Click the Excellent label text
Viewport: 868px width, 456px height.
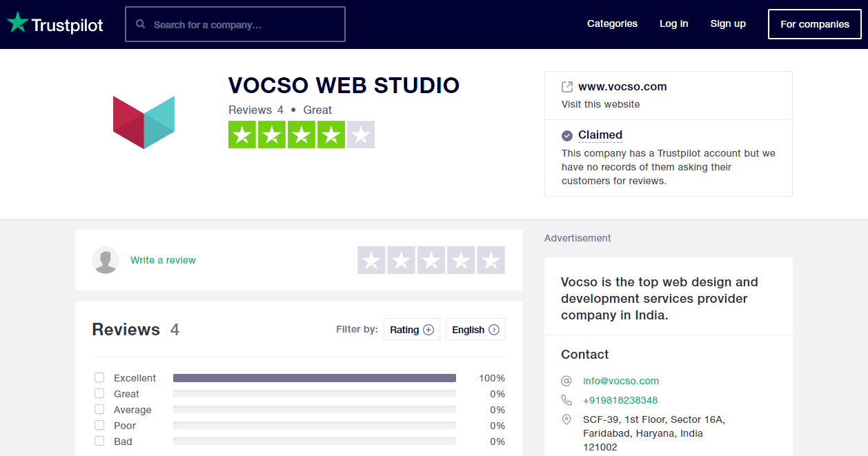135,378
